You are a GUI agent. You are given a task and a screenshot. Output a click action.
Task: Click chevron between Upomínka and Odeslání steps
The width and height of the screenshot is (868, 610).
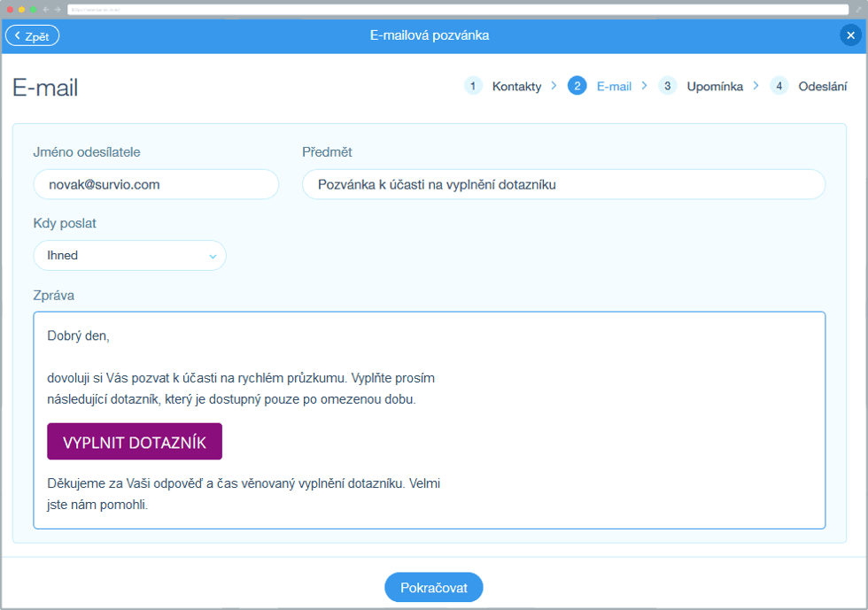pos(756,86)
